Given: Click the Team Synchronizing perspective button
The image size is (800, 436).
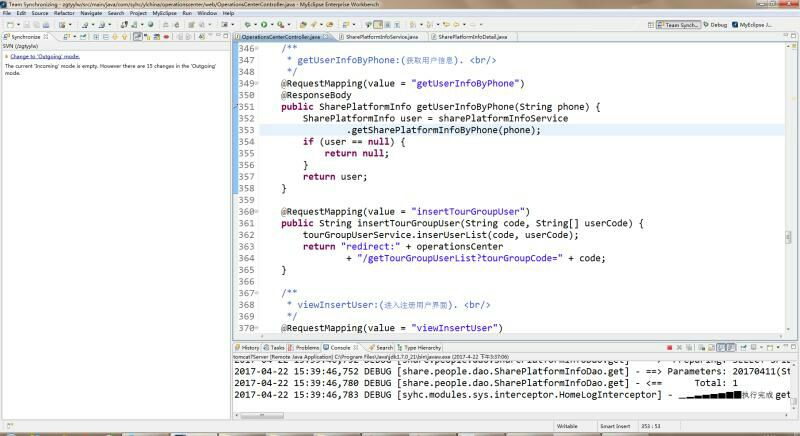Looking at the screenshot, I should (681, 24).
